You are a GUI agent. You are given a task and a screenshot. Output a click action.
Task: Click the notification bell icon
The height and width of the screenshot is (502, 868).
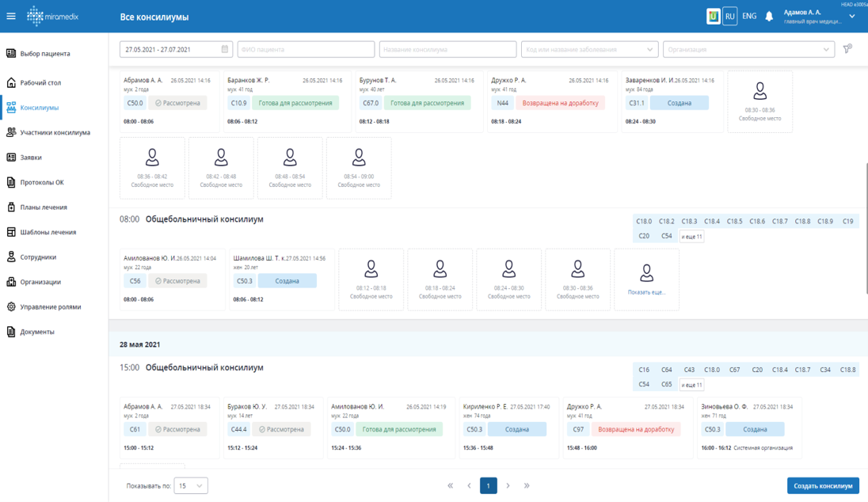[x=768, y=16]
